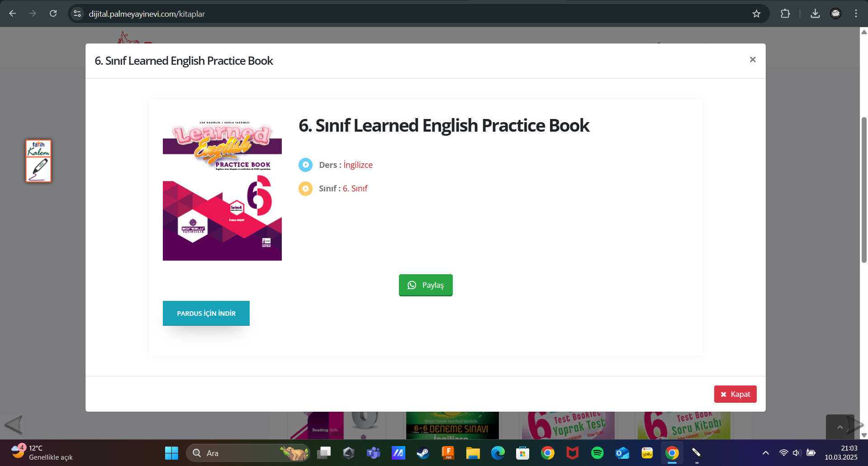
Task: Click the Test Book Soru Kitabı thumbnail
Action: (x=684, y=425)
